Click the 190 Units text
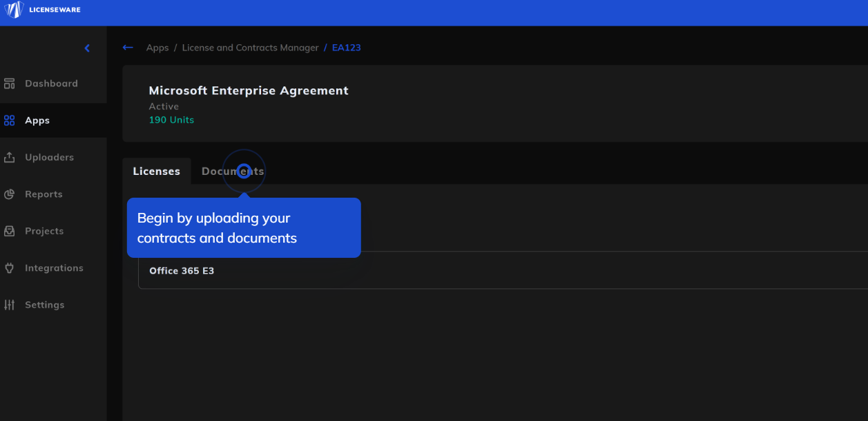The image size is (868, 421). 171,120
